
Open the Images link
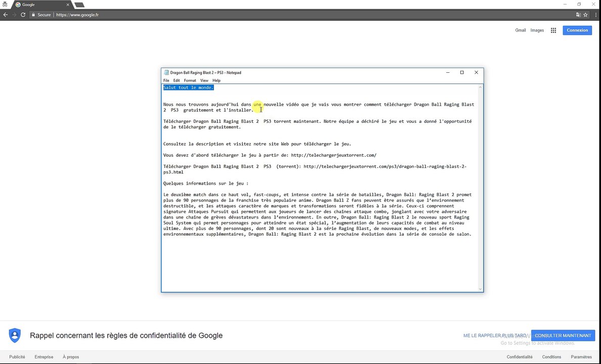(x=537, y=30)
